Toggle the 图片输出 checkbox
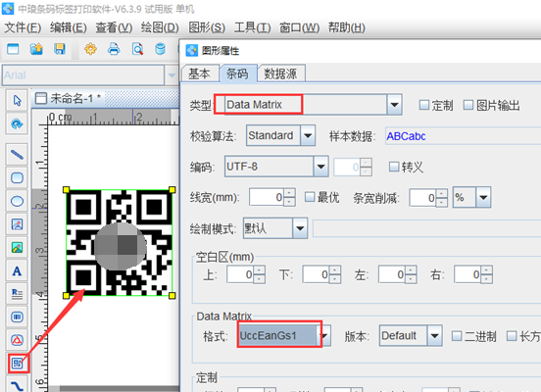541x392 pixels. [x=467, y=105]
